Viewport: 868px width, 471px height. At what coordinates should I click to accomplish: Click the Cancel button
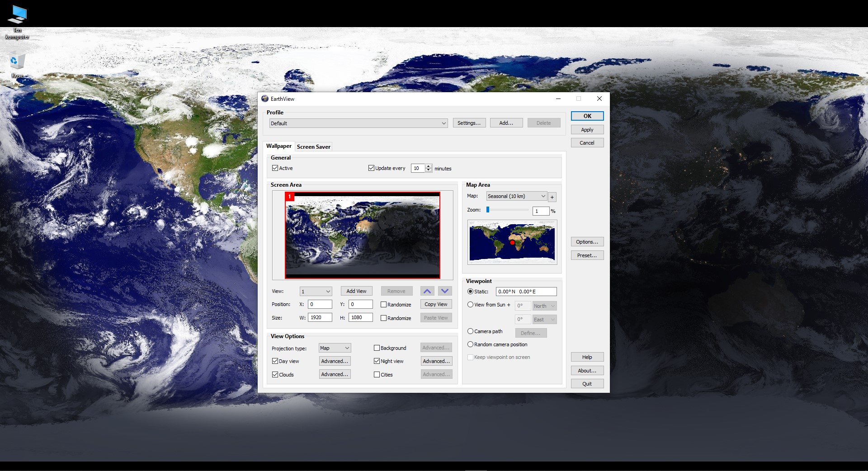pos(587,143)
